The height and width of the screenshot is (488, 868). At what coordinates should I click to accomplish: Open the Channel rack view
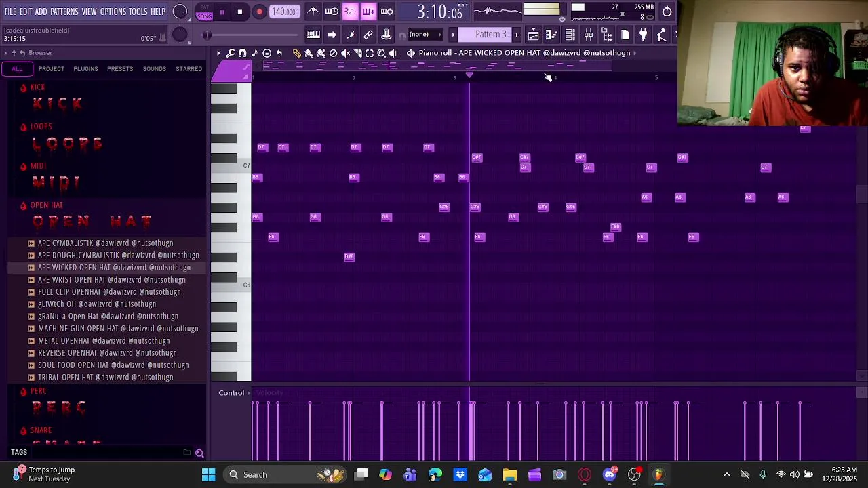tap(570, 35)
